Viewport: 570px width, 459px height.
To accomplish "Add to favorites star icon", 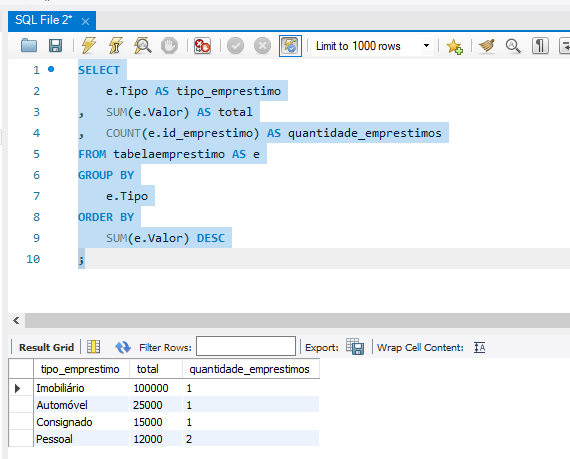I will 454,46.
